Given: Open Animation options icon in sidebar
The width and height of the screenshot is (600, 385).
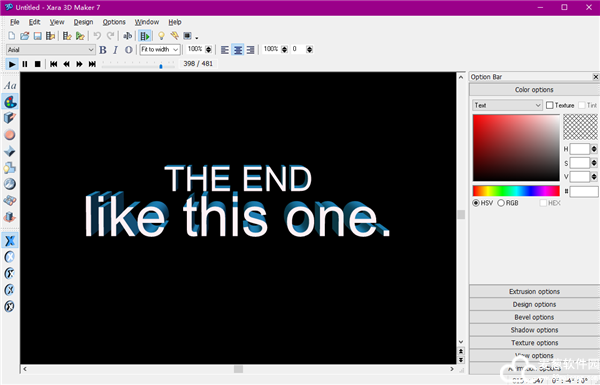Looking at the screenshot, I should coord(10,217).
